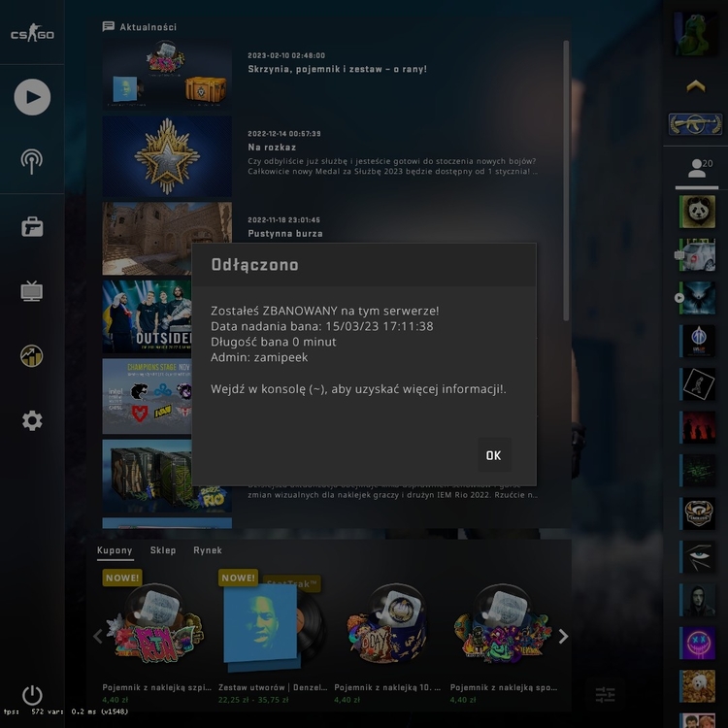This screenshot has width=728, height=728.
Task: Open the Watch TV icon
Action: 32,291
